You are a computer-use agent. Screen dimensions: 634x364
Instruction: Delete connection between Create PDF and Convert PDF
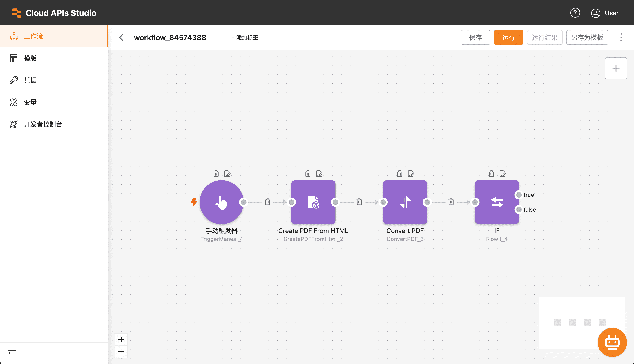click(359, 202)
